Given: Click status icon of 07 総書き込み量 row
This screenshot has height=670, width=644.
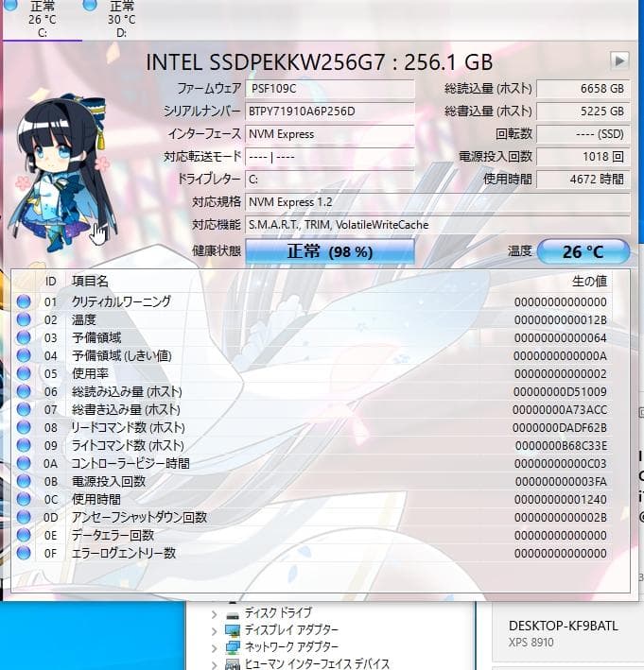Looking at the screenshot, I should pyautogui.click(x=24, y=409).
